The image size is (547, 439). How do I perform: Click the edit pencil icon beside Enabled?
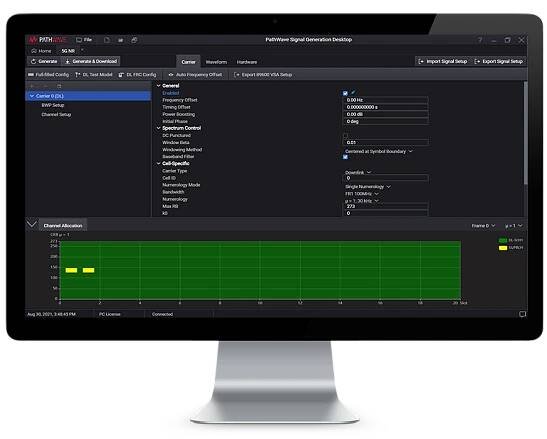[x=353, y=92]
